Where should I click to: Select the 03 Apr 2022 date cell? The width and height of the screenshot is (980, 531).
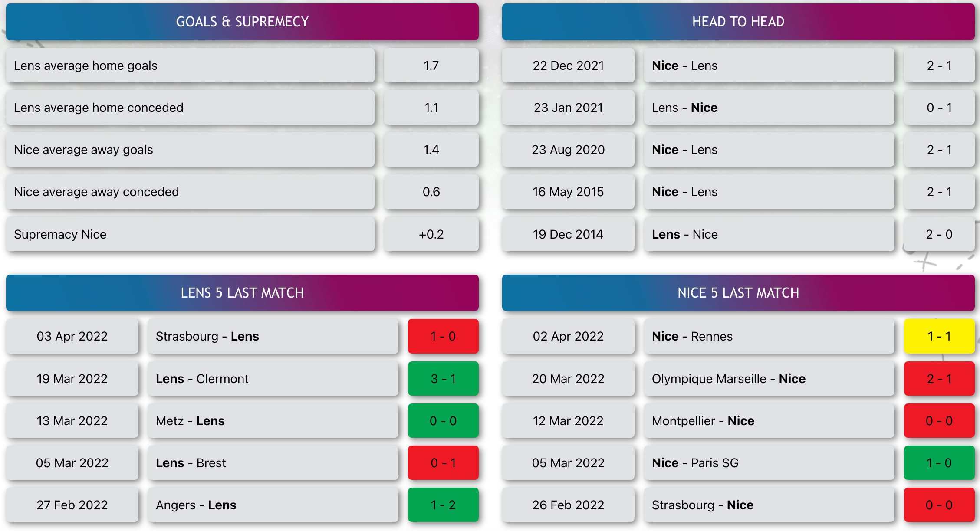[72, 336]
